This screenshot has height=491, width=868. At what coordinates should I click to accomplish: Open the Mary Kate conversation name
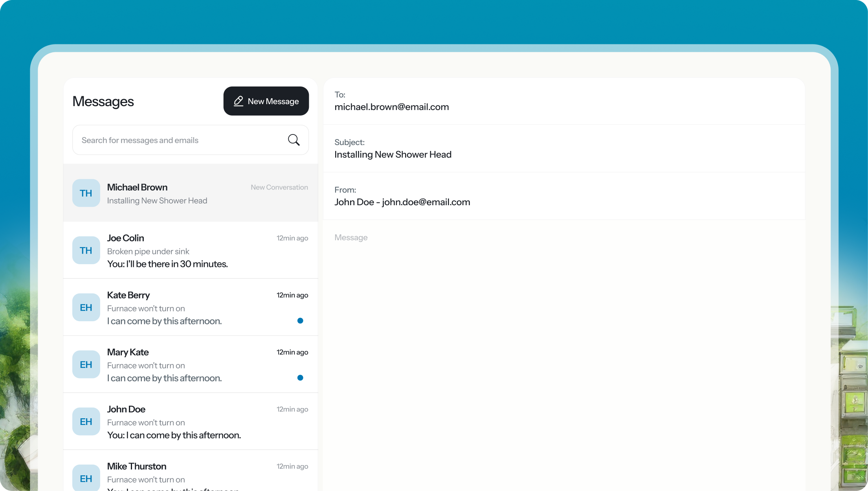128,352
